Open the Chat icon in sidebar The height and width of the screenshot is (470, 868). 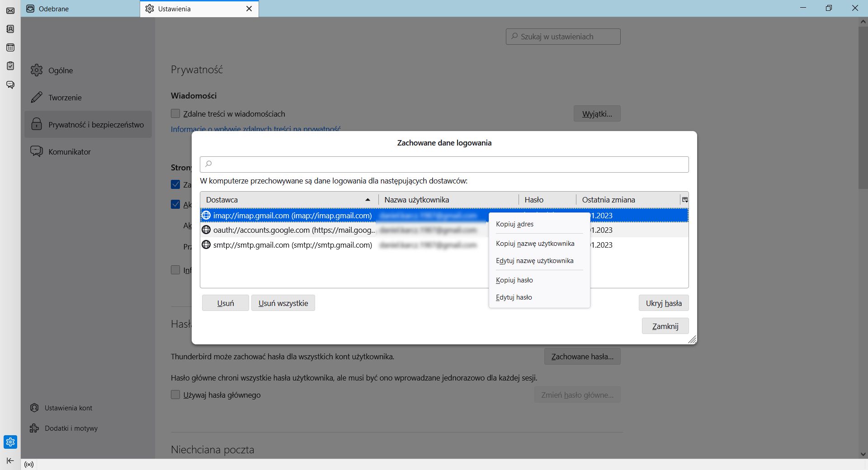[x=10, y=85]
